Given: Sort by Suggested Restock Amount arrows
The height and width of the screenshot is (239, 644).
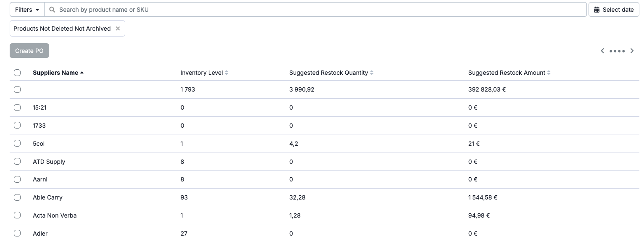Looking at the screenshot, I should pyautogui.click(x=549, y=73).
